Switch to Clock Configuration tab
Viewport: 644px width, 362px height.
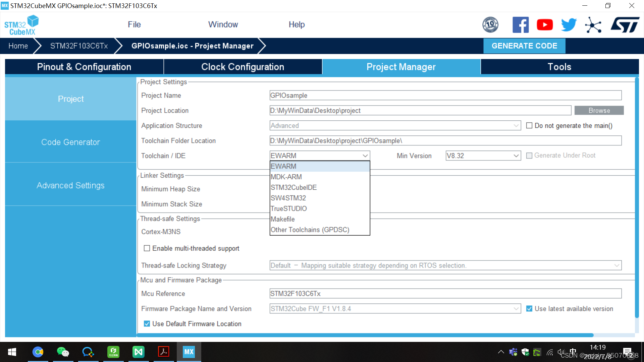[243, 67]
